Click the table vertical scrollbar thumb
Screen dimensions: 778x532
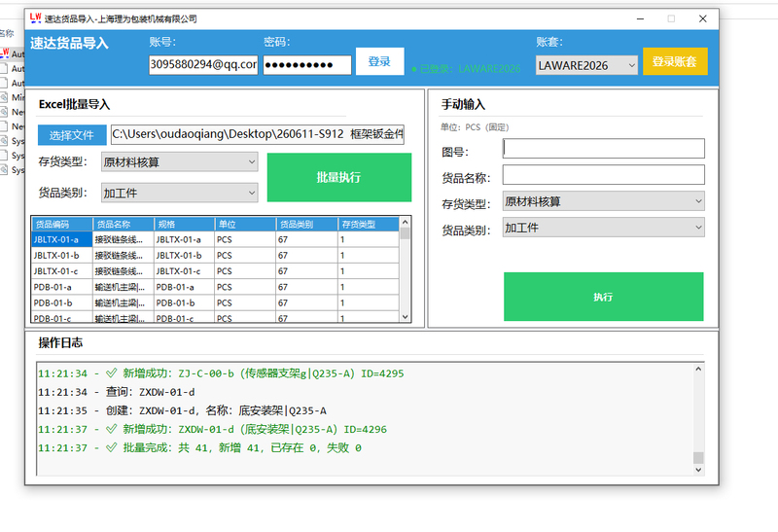[405, 233]
